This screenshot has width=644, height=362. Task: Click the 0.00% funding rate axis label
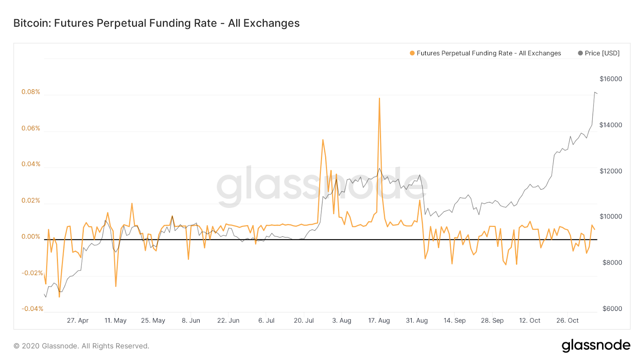31,237
